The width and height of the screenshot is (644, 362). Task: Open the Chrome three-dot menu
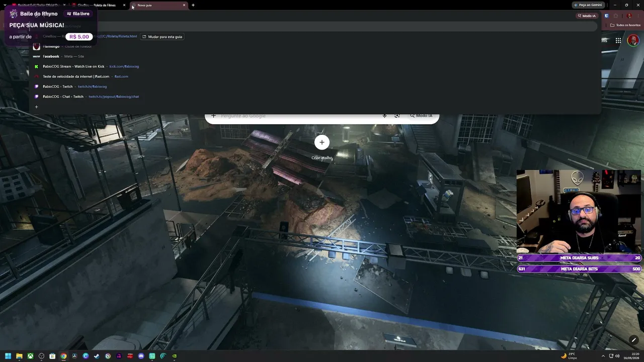tap(638, 16)
